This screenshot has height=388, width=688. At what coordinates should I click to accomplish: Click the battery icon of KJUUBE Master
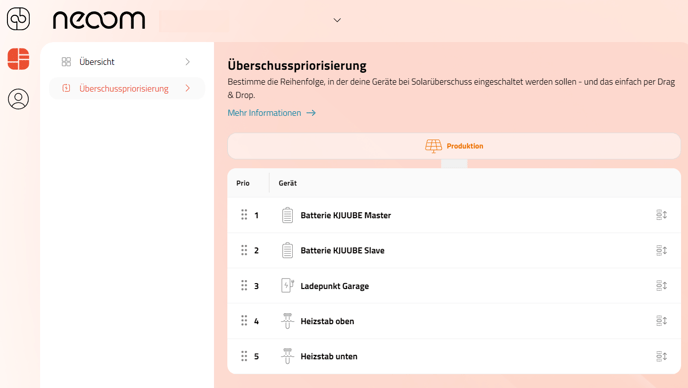click(x=287, y=215)
